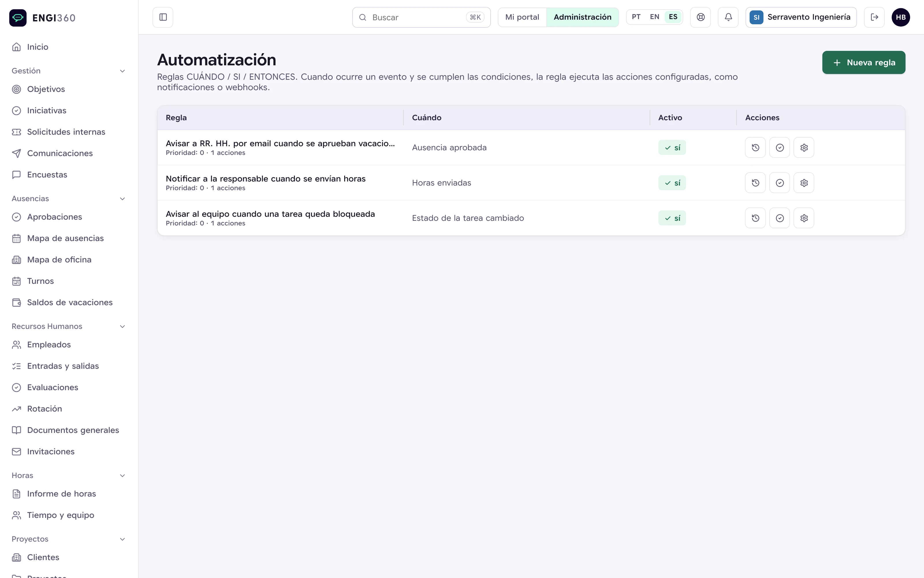Viewport: 924px width, 578px height.
Task: Switch language to PT
Action: 636,17
